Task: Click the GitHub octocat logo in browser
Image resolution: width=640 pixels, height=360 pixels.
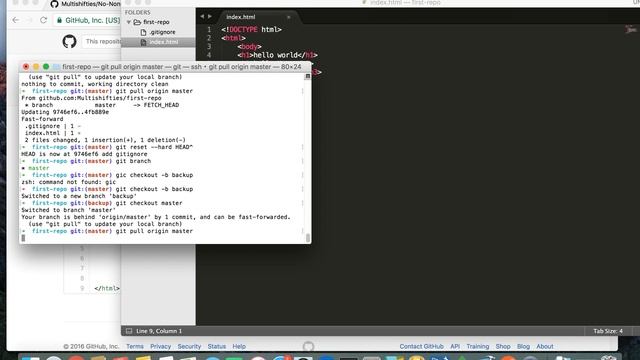Action: pos(69,41)
